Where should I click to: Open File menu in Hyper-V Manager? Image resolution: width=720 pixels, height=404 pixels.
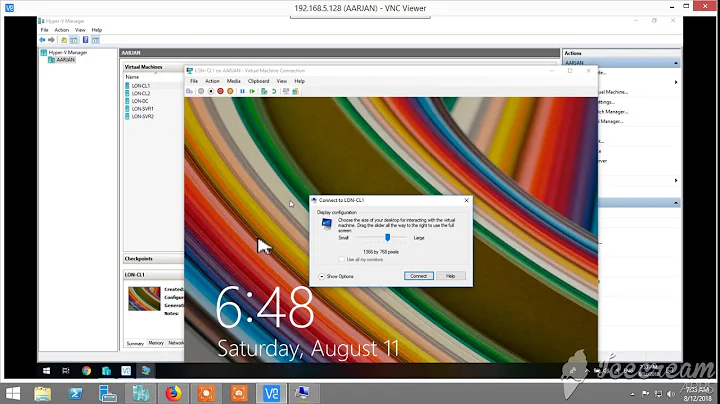point(45,30)
